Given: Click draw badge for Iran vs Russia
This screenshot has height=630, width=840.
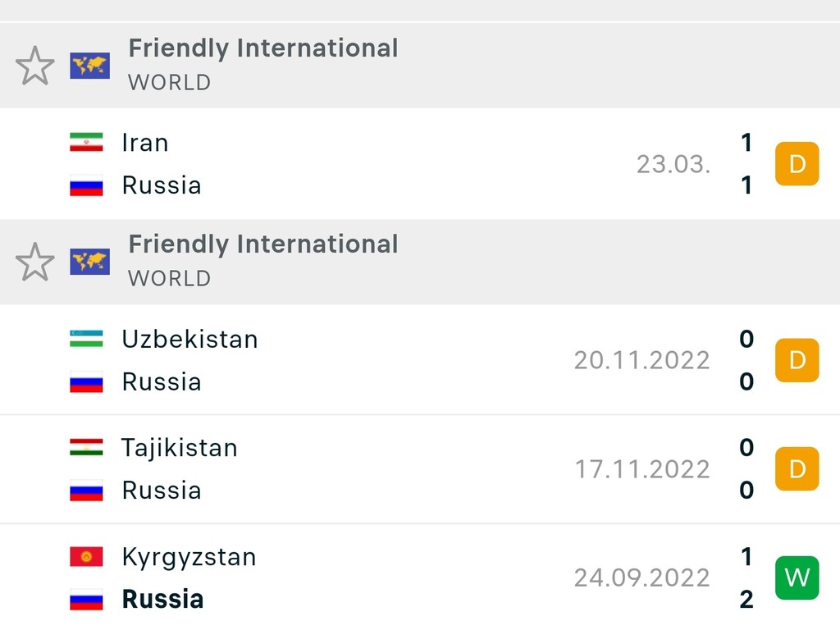Looking at the screenshot, I should tap(797, 163).
